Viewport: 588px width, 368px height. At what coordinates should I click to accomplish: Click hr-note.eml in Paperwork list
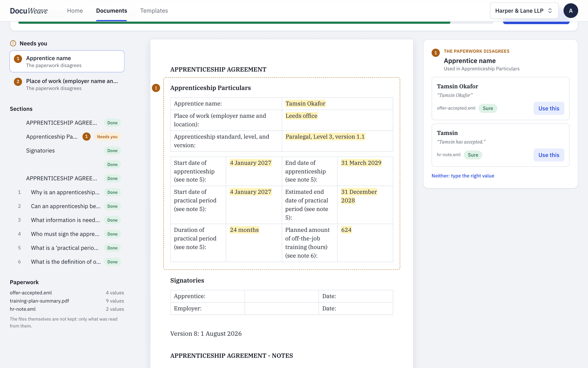[x=23, y=309]
